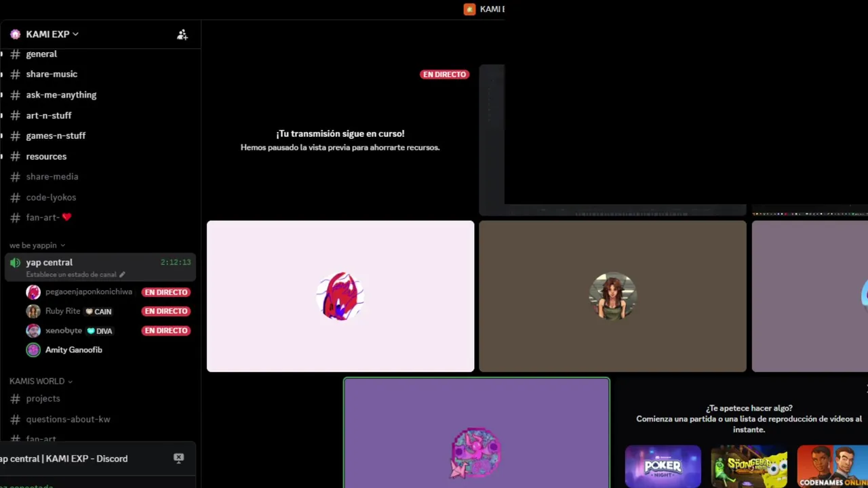This screenshot has width=868, height=488.
Task: Click the 2:12:13 call timer
Action: click(176, 262)
